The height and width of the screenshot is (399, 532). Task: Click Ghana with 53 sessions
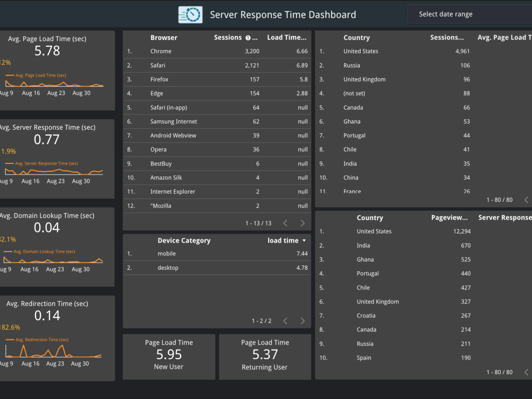coord(423,121)
